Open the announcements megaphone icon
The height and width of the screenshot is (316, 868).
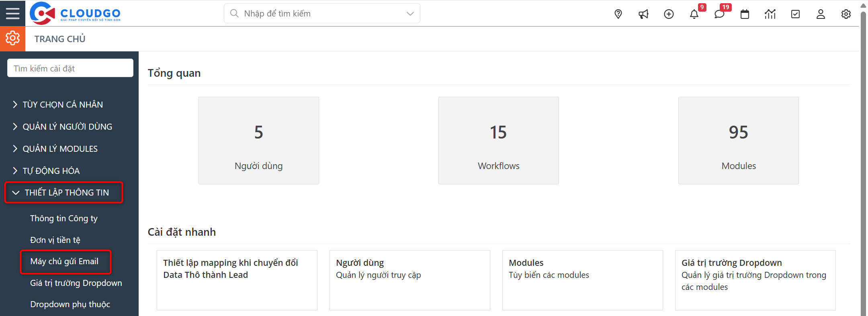pyautogui.click(x=643, y=14)
